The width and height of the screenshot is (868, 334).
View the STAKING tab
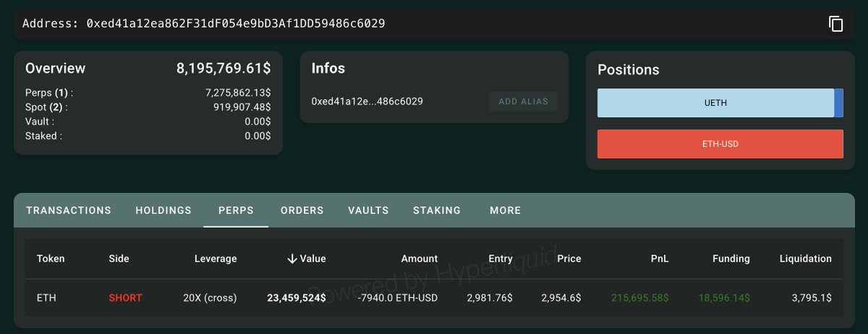tap(437, 210)
